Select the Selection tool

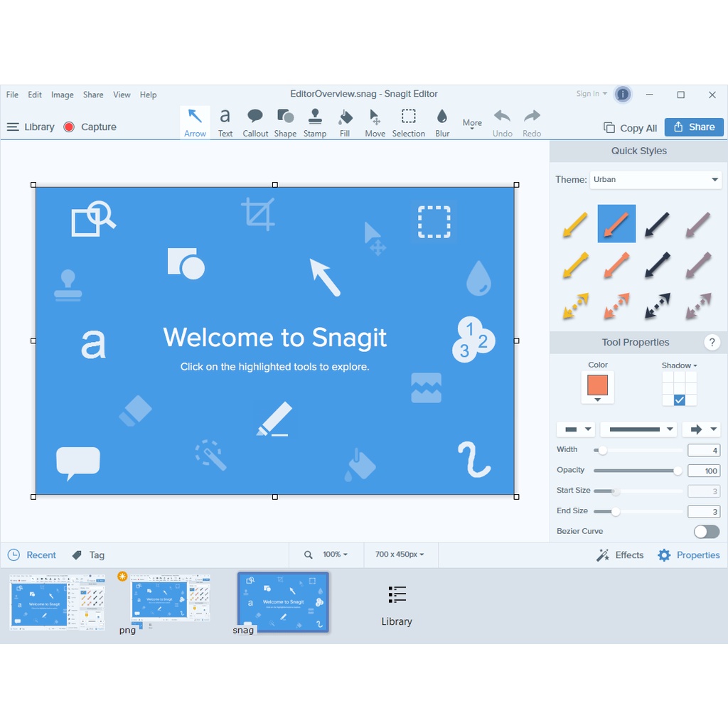coord(409,122)
